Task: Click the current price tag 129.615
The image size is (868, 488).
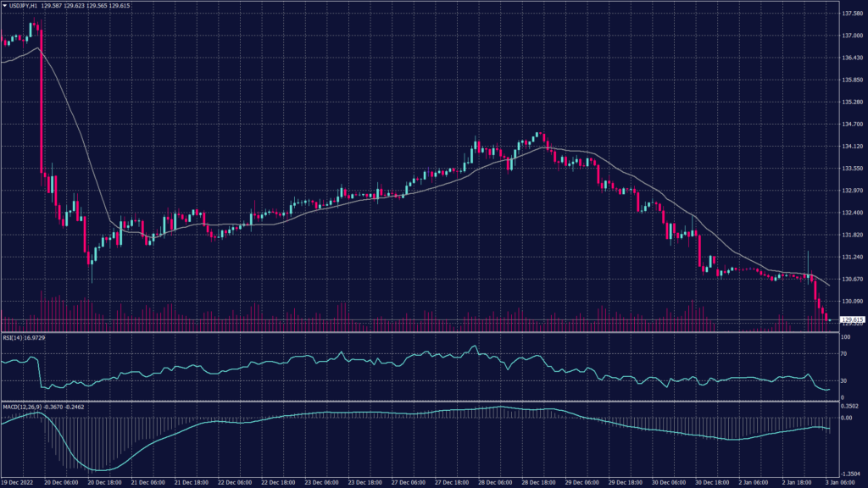Action: pos(851,319)
